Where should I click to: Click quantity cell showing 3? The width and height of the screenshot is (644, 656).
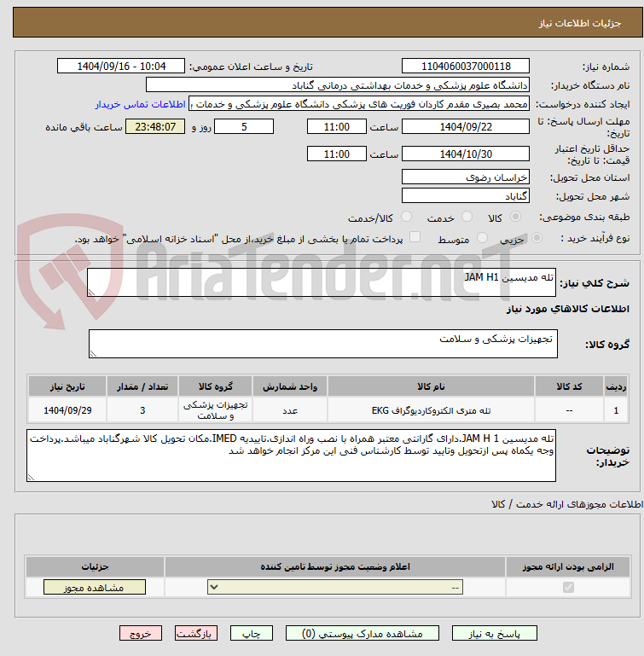pos(142,410)
